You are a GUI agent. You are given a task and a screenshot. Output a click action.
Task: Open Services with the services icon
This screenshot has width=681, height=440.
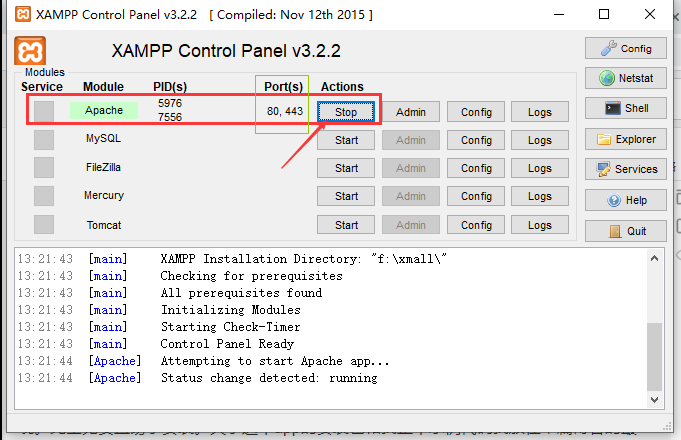pos(625,169)
